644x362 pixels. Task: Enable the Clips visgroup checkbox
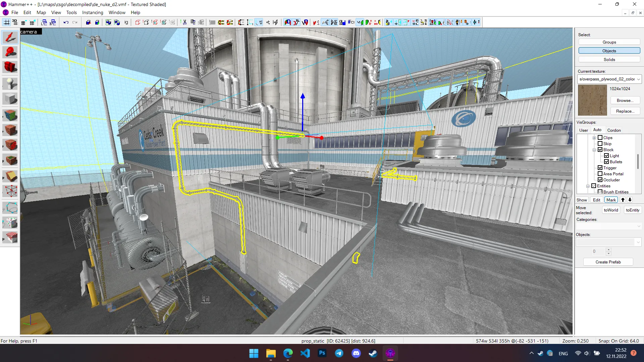(x=600, y=138)
